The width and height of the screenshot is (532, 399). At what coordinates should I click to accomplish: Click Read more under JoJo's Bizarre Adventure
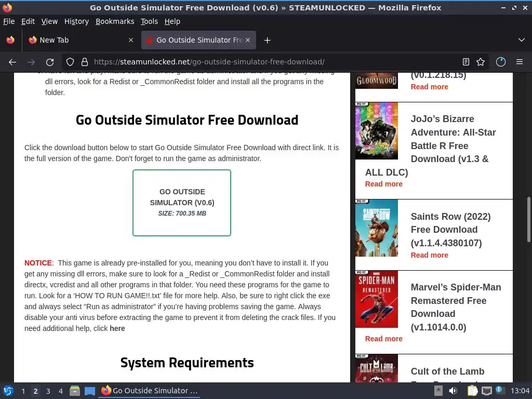(x=384, y=184)
